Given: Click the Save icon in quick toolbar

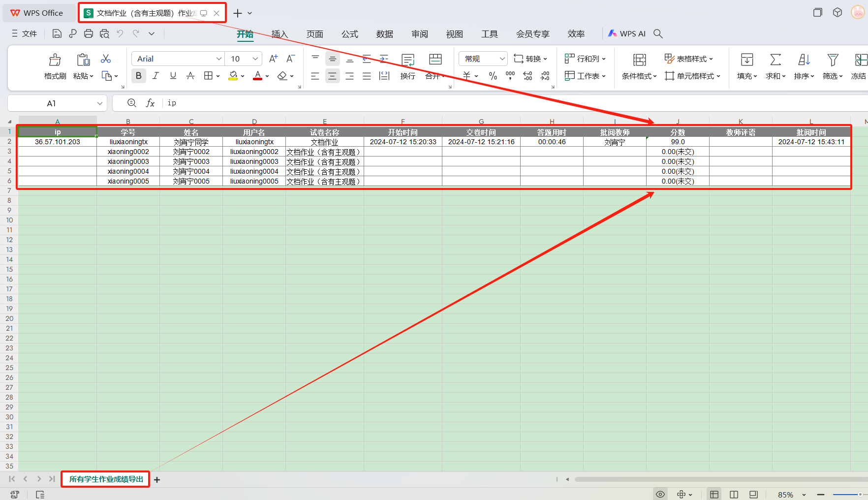Looking at the screenshot, I should coord(57,33).
